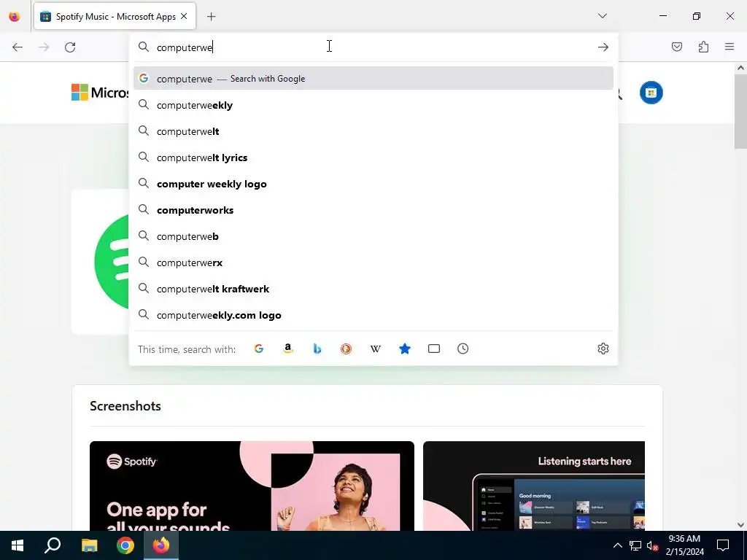Screen dimensions: 747x560
Task: Launch Chrome from the taskbar
Action: point(125,545)
